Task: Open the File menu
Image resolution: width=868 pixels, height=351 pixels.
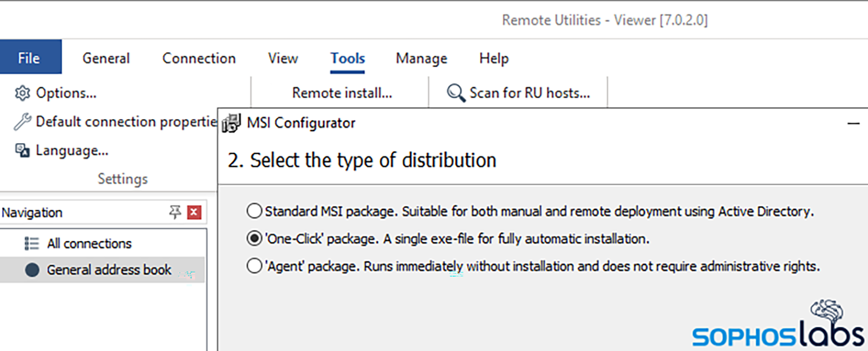Action: tap(29, 58)
